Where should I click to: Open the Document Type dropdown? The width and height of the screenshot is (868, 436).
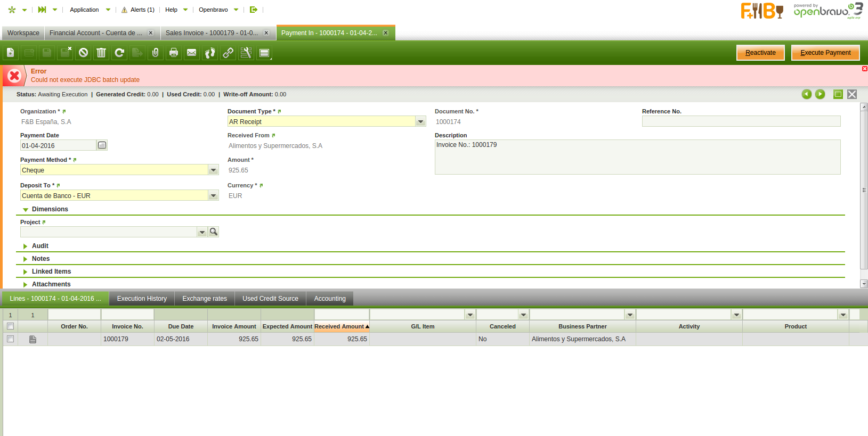pos(420,122)
